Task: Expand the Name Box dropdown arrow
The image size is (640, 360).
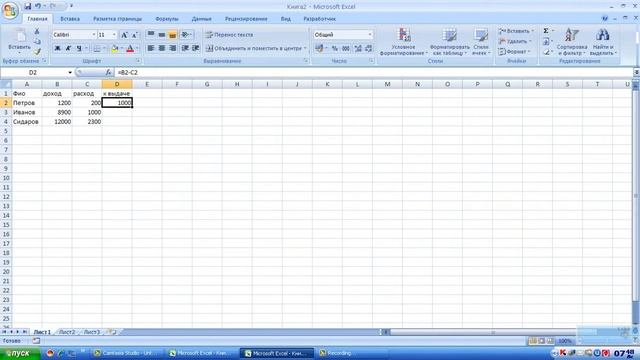Action: point(70,73)
